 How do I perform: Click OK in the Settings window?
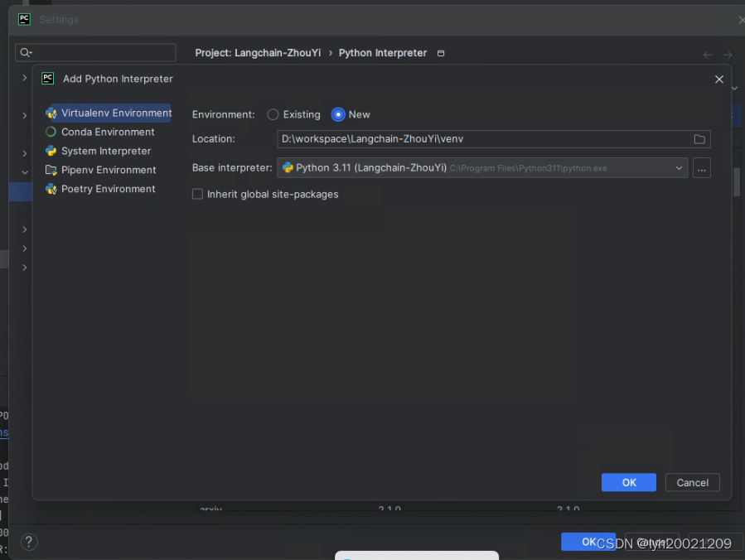click(588, 542)
